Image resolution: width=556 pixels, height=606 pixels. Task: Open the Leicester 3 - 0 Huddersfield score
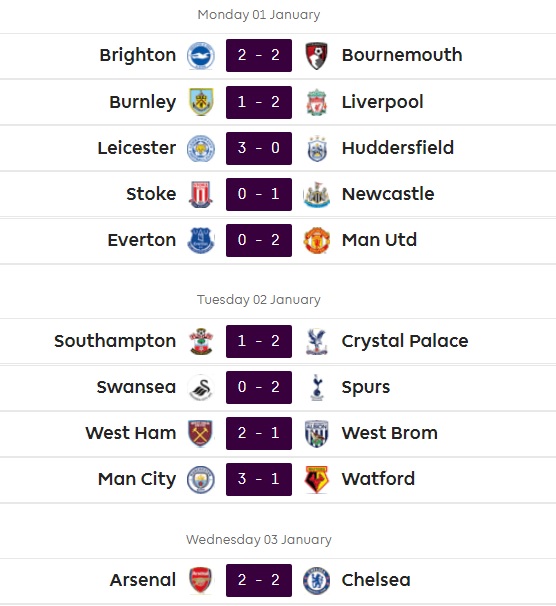click(x=259, y=148)
